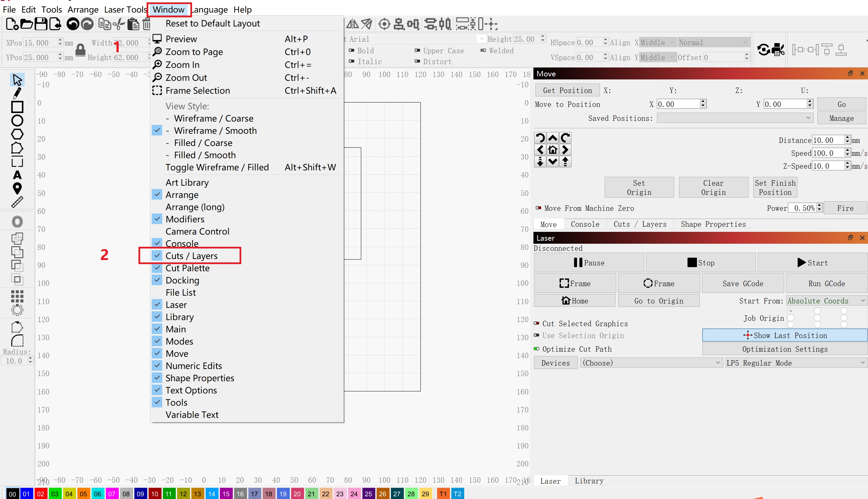This screenshot has height=499, width=868.
Task: Open the Normal text mode dropdown
Action: tap(713, 42)
